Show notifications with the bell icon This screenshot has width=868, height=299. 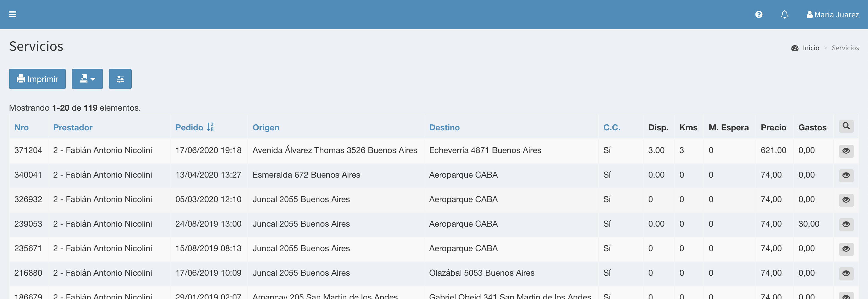click(x=784, y=14)
